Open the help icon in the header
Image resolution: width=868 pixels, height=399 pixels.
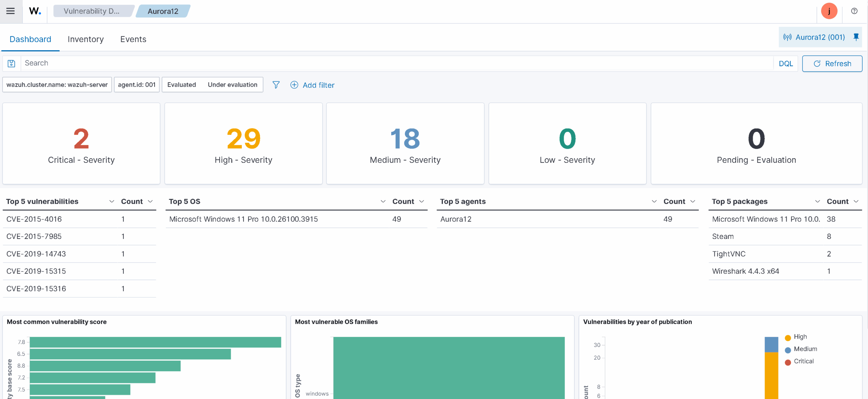coord(854,11)
